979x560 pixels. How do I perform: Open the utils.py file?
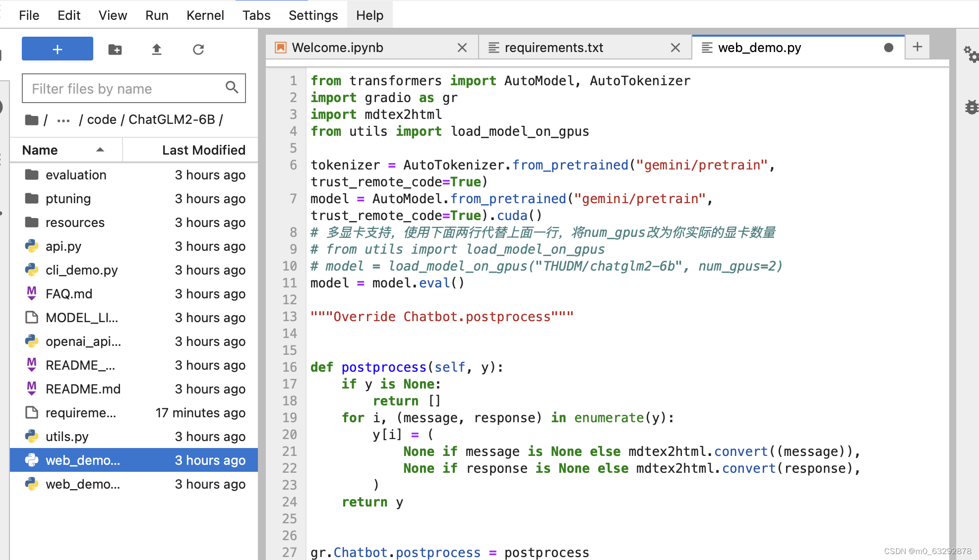click(67, 437)
